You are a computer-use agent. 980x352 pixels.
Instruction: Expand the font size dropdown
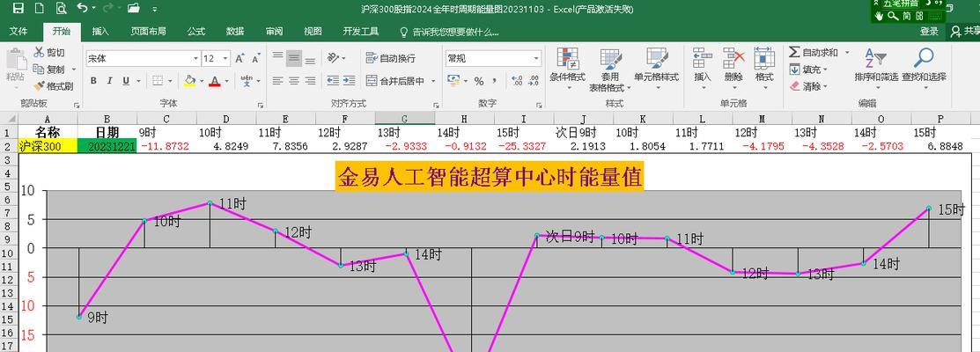coord(225,59)
